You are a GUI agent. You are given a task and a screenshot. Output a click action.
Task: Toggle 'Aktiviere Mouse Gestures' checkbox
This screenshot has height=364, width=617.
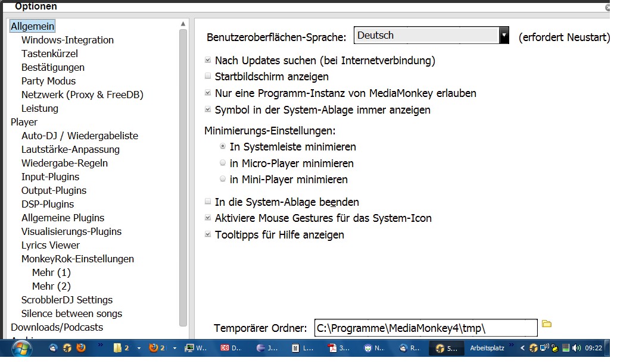tap(208, 218)
